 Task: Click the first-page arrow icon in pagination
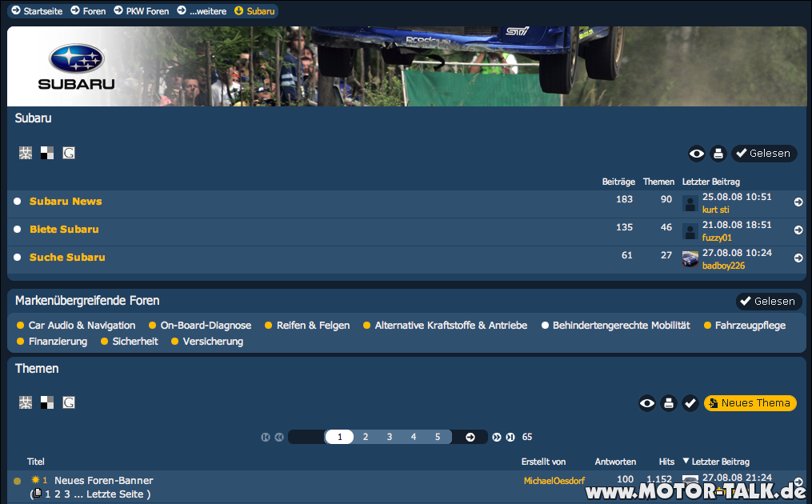point(266,437)
